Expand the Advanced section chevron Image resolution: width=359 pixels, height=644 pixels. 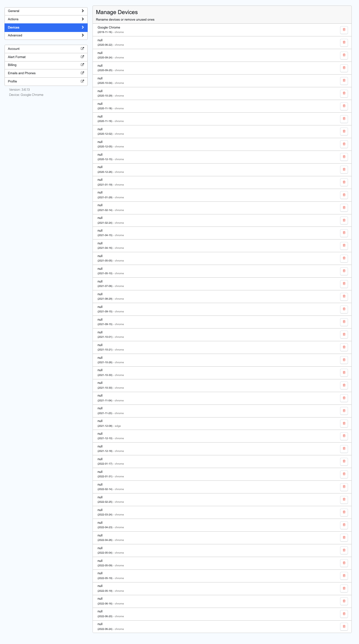(83, 35)
